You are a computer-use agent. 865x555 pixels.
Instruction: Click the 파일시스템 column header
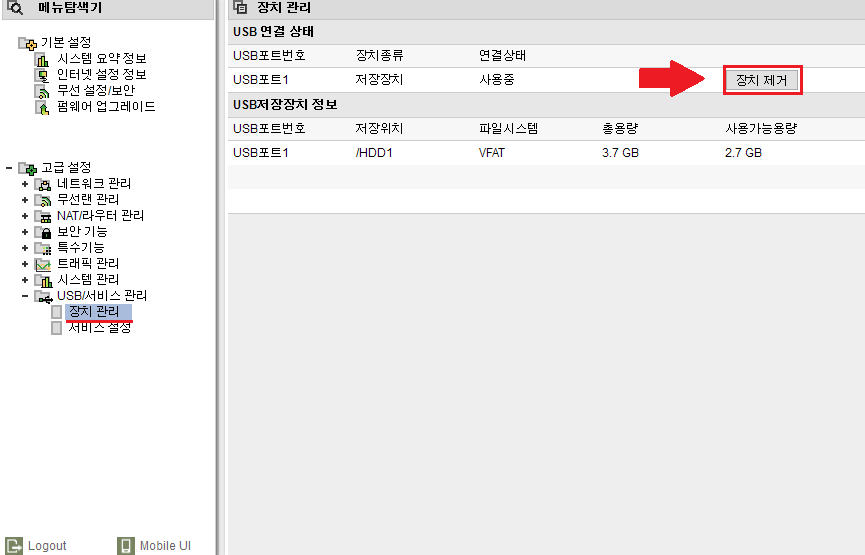[x=508, y=129]
